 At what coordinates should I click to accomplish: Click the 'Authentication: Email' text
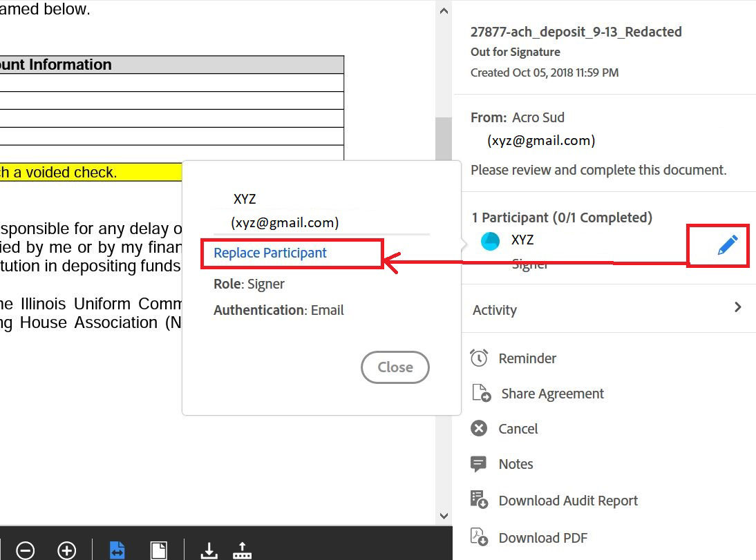tap(278, 310)
